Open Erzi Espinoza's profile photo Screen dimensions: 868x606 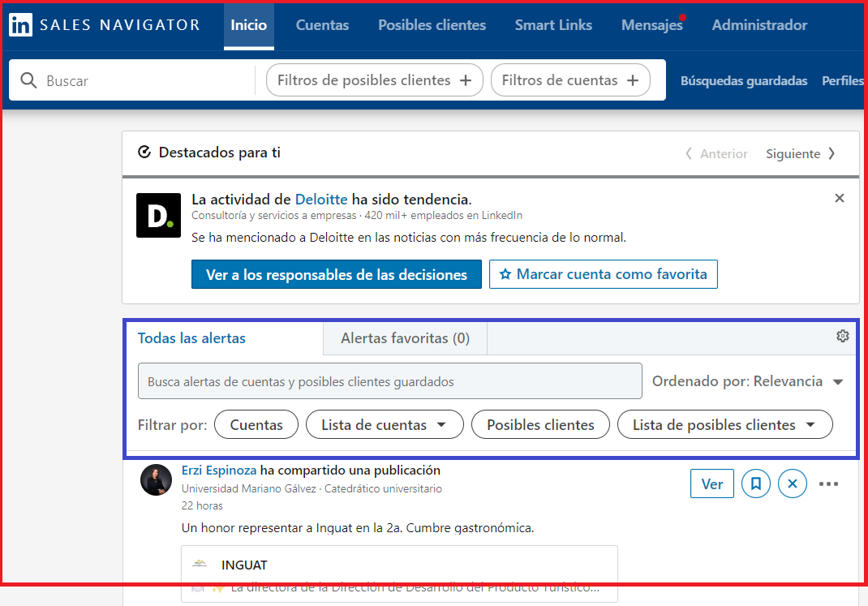click(x=156, y=479)
